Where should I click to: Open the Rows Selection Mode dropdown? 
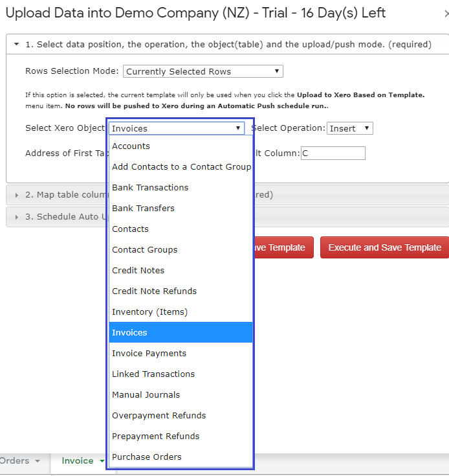(x=203, y=71)
